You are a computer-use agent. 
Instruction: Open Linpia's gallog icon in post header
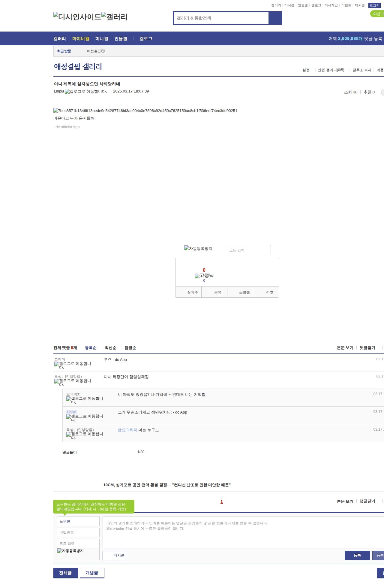(86, 92)
